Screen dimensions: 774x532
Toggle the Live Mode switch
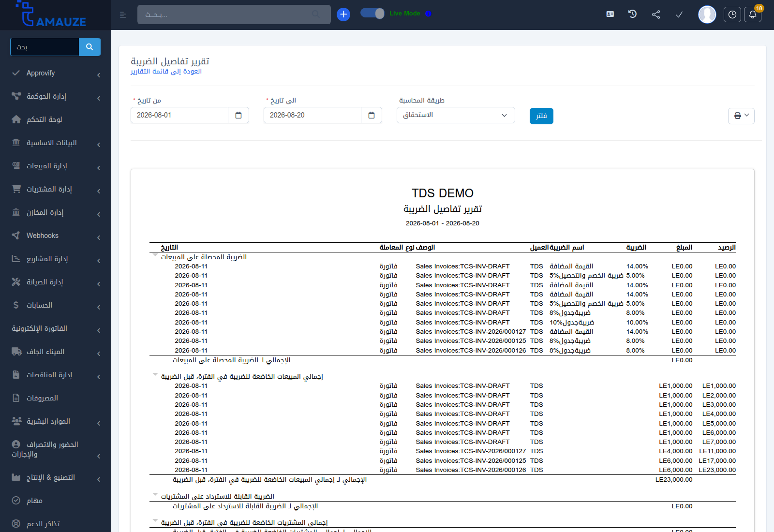(x=372, y=14)
